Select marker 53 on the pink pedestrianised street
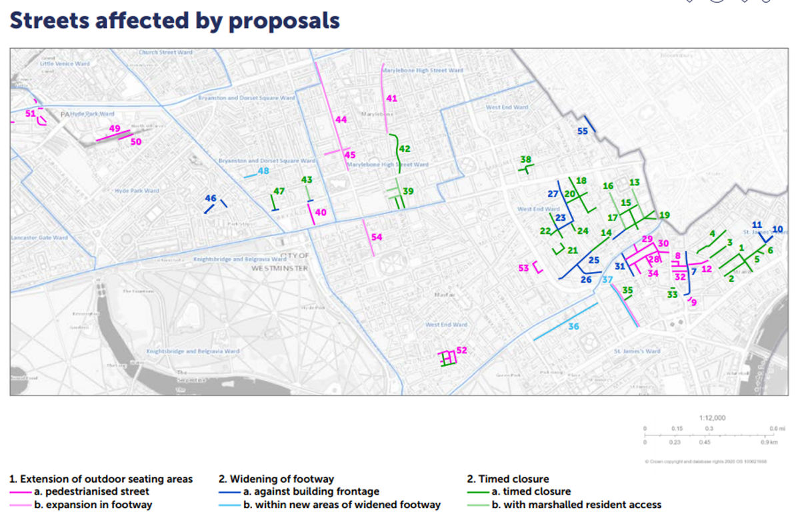800x532 pixels. (x=524, y=268)
